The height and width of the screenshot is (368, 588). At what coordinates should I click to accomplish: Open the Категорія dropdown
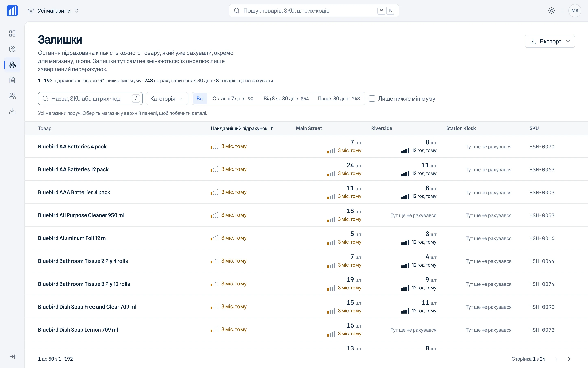pos(167,99)
